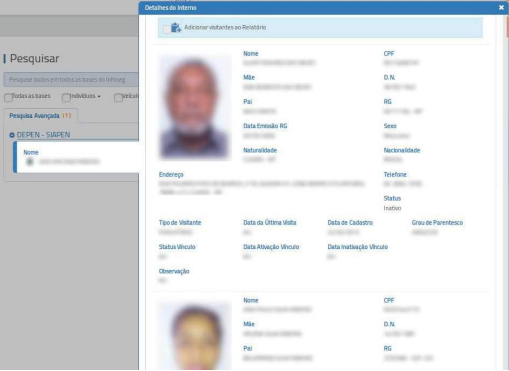Click the first visitor photo thumbnail
Image resolution: width=509 pixels, height=371 pixels.
coord(195,107)
